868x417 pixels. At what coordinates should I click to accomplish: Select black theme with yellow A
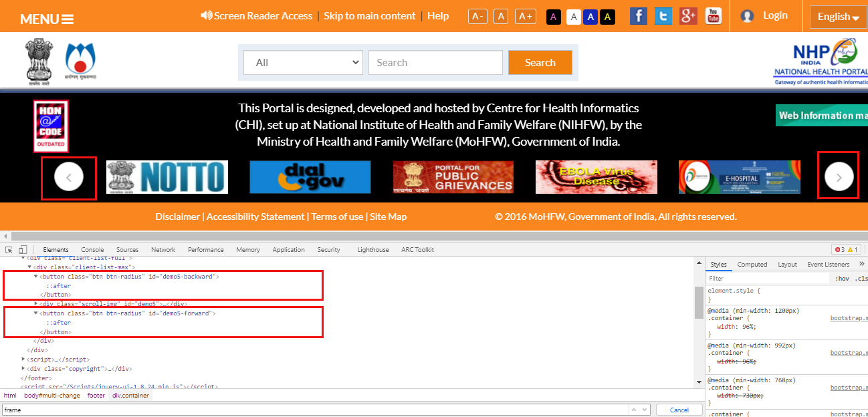click(x=607, y=17)
